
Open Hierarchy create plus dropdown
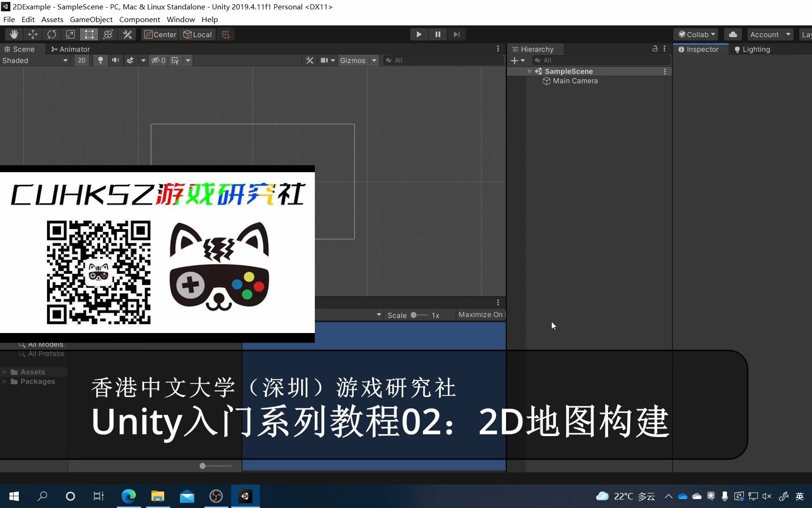tap(518, 60)
